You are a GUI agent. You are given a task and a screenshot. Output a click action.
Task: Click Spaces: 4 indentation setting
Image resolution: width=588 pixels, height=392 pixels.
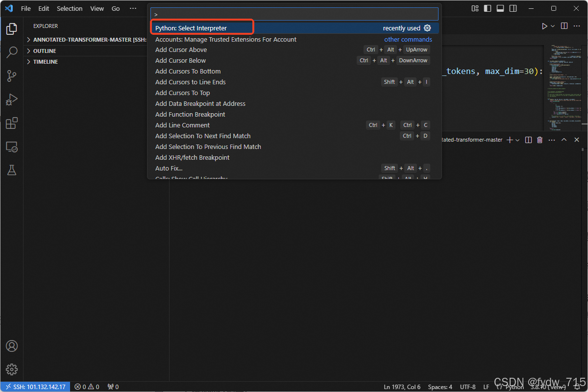click(x=440, y=387)
